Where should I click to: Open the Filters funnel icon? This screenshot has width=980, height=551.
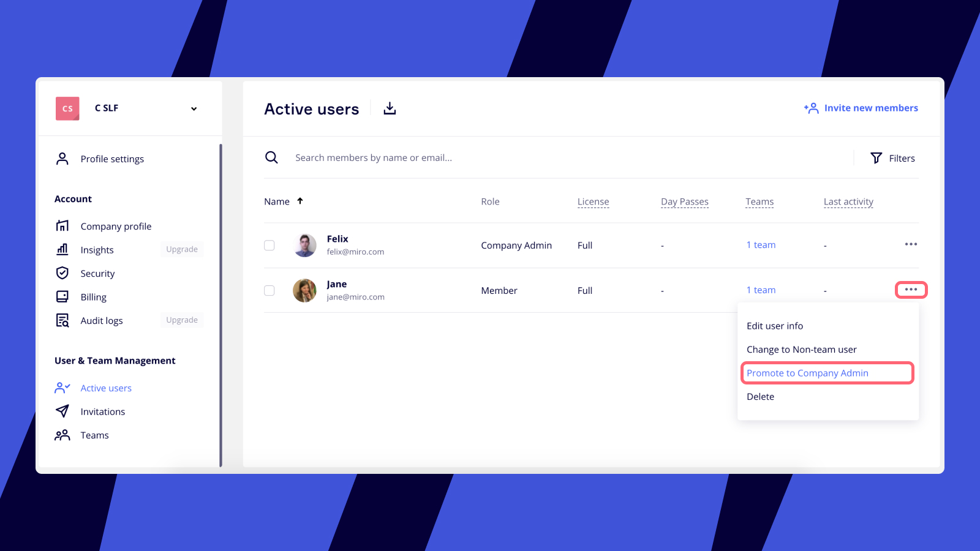tap(876, 158)
